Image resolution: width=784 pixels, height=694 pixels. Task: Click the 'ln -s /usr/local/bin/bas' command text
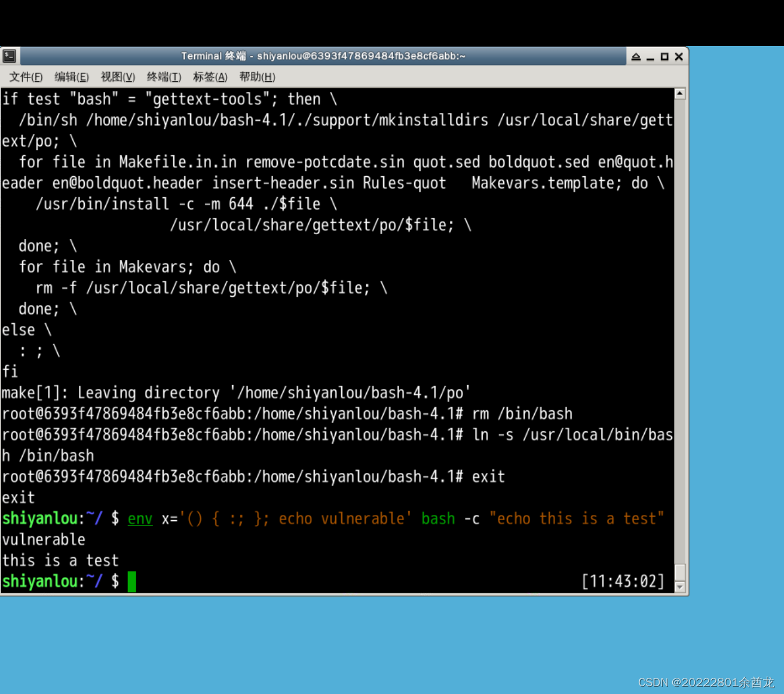click(x=572, y=434)
